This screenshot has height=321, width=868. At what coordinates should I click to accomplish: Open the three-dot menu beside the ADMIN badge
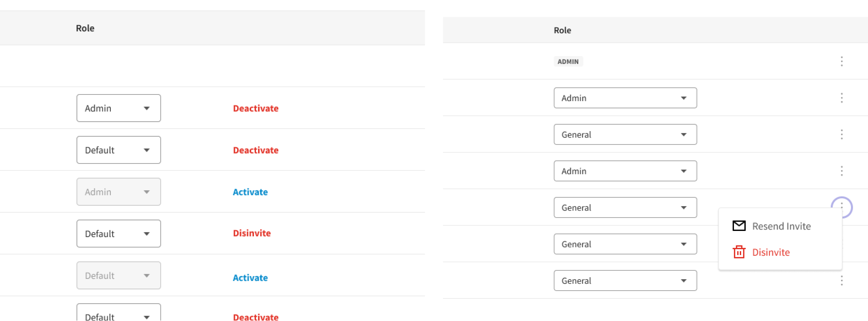point(841,61)
